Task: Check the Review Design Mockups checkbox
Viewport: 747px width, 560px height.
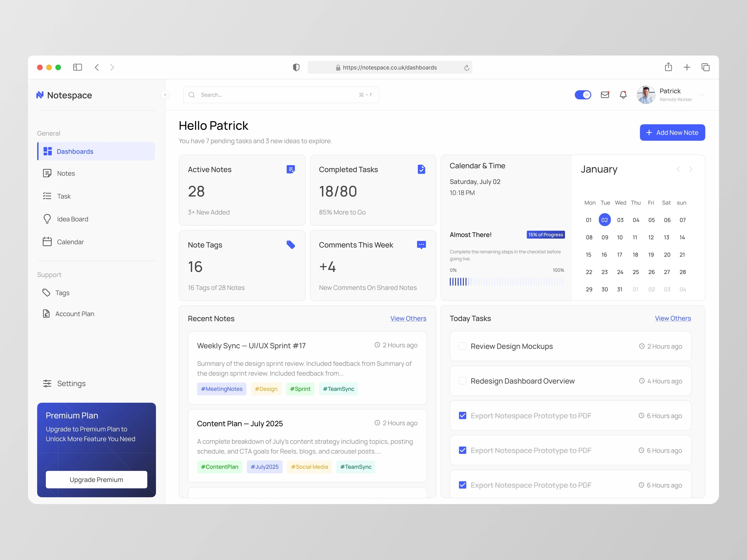Action: (463, 346)
